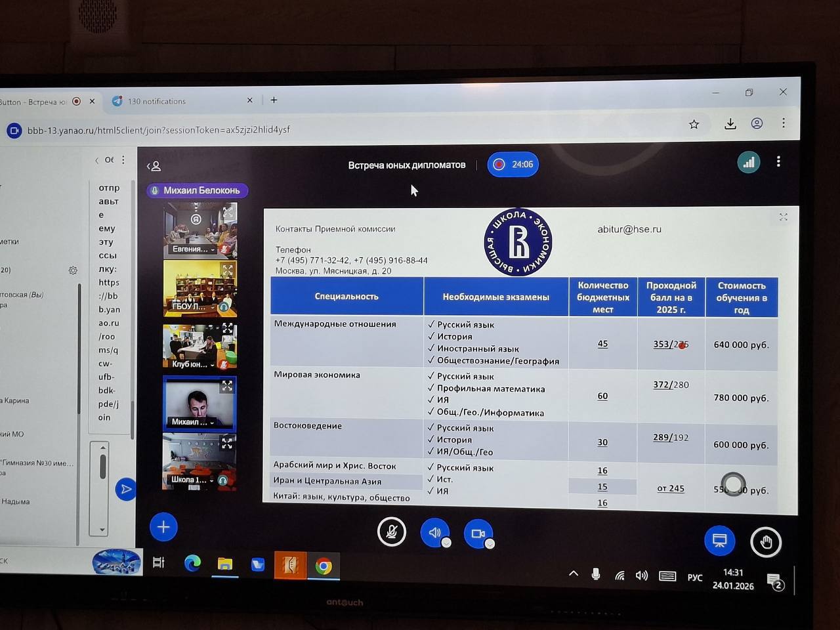The width and height of the screenshot is (840, 630).
Task: Open Chrome from the Windows taskbar
Action: pos(323,566)
